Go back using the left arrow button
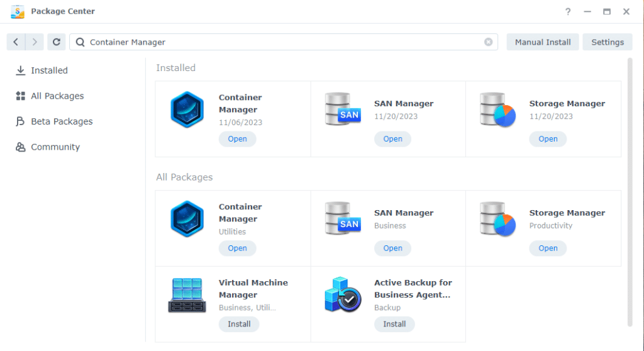Image resolution: width=644 pixels, height=351 pixels. pos(16,42)
